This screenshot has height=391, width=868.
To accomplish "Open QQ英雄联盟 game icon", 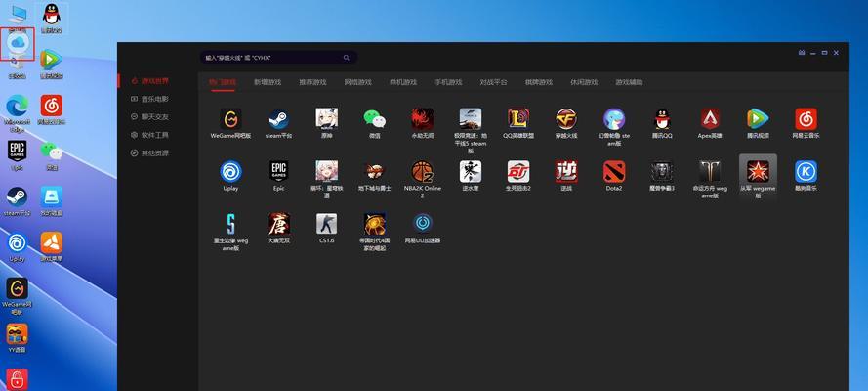I will [x=518, y=119].
